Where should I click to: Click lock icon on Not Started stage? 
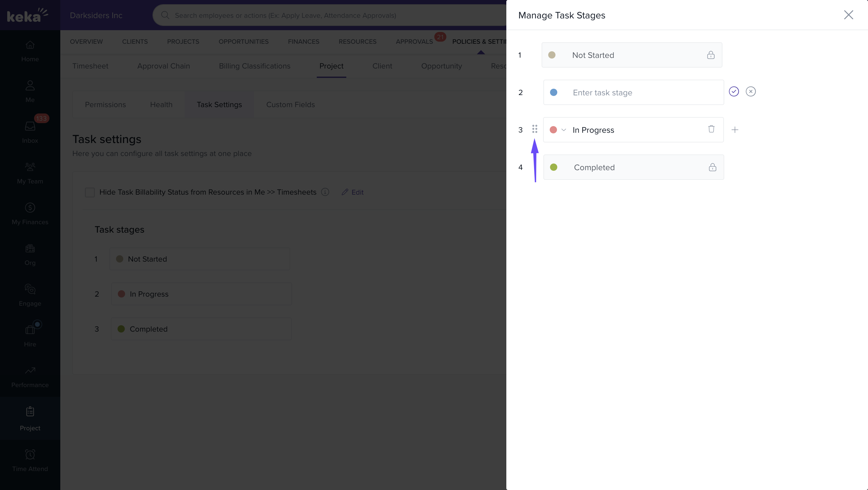(x=710, y=55)
